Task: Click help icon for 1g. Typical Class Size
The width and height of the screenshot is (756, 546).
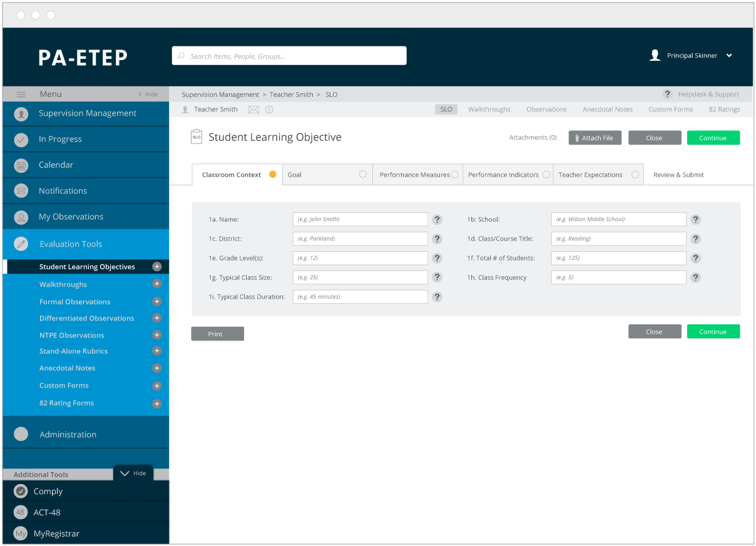Action: 437,277
